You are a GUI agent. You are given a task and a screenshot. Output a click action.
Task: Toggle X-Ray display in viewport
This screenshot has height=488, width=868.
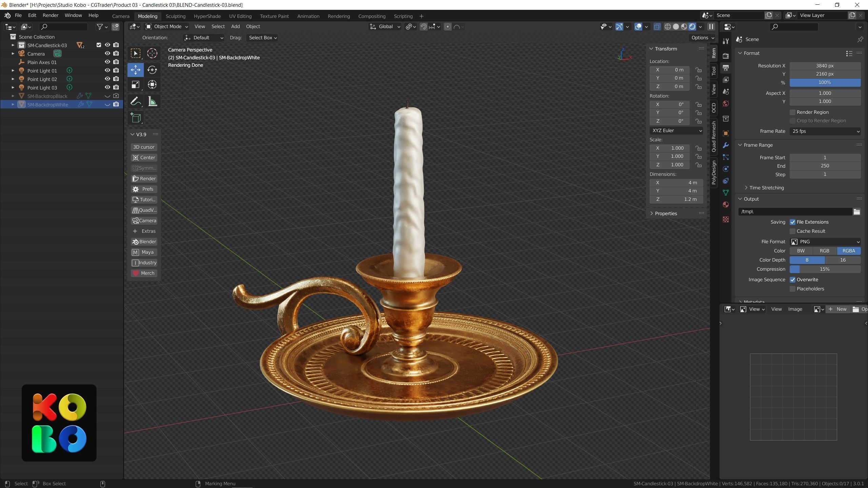657,27
